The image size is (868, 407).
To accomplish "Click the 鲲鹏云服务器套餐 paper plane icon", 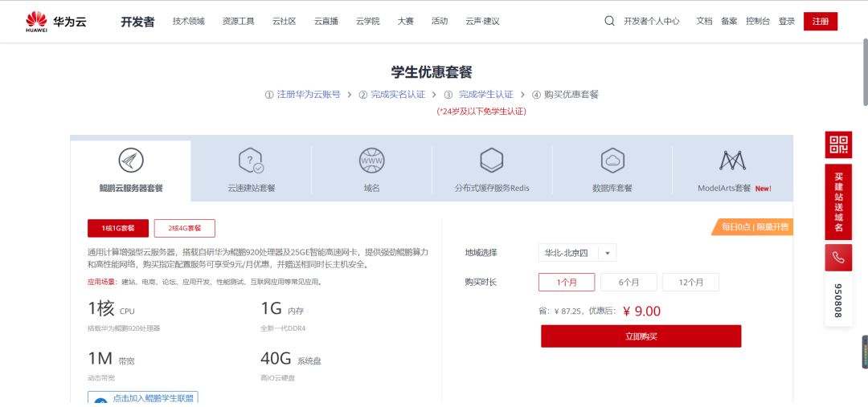I will click(x=131, y=161).
